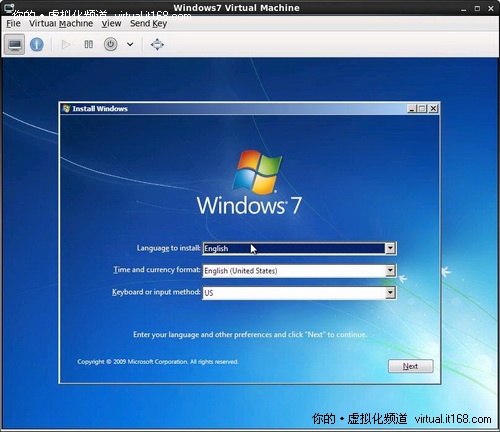Click the Run virtual machine play icon
Screen dimensions: 500x432
[x=66, y=44]
